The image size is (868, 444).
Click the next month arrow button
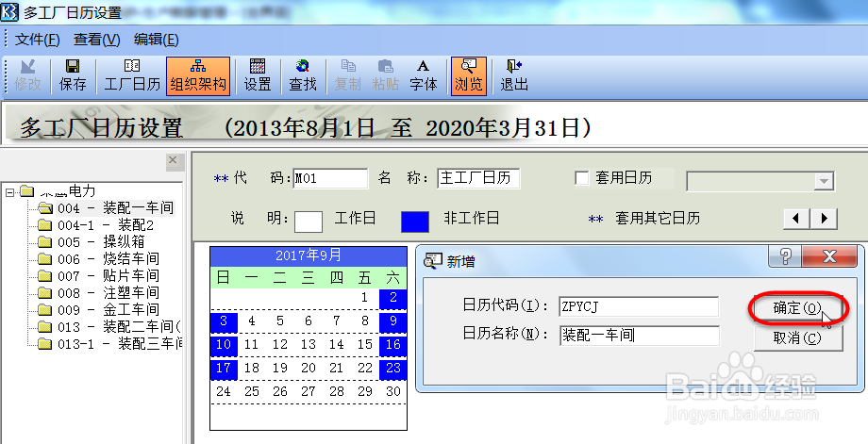pos(824,219)
